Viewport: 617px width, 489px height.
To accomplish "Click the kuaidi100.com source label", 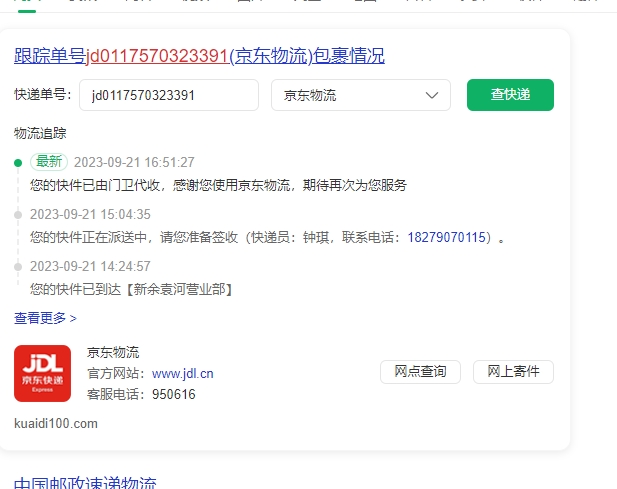I will point(56,424).
